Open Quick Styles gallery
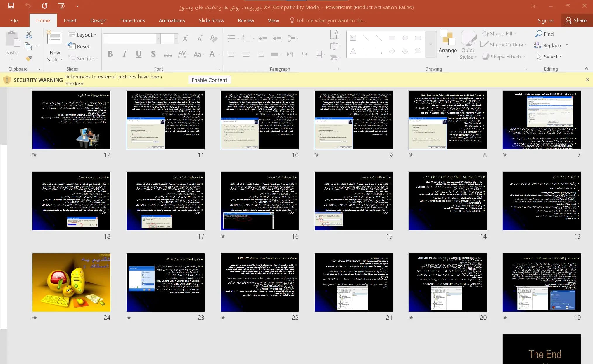The height and width of the screenshot is (364, 593). tap(468, 45)
